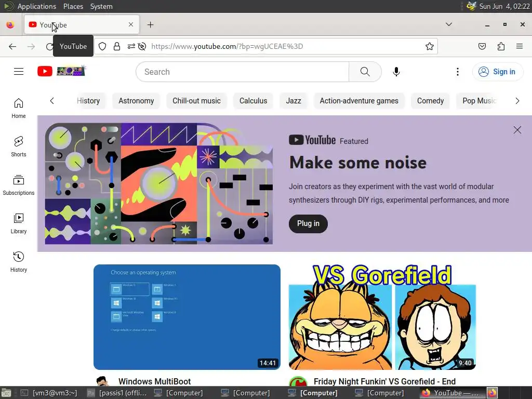Open Subscriptions in the sidebar
This screenshot has height=399, width=532.
(19, 185)
